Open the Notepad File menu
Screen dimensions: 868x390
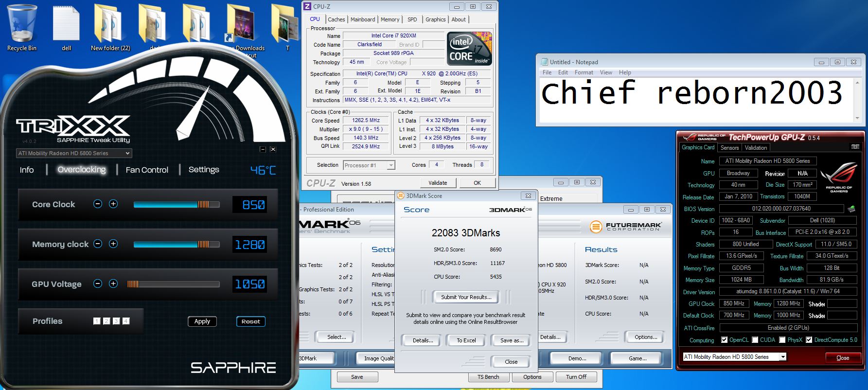[547, 72]
